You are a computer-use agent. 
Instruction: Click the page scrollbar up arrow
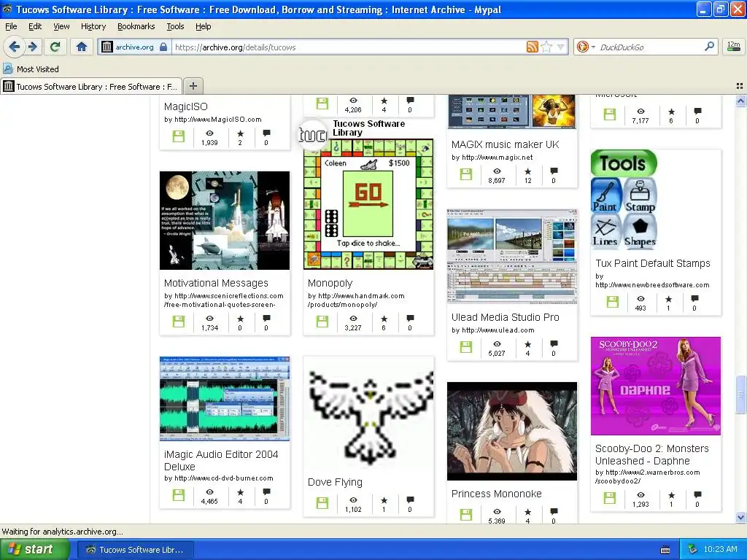(x=740, y=101)
